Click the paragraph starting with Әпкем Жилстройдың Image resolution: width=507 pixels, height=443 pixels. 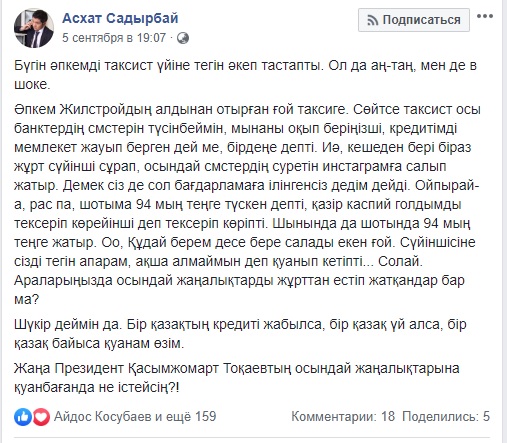(x=247, y=204)
